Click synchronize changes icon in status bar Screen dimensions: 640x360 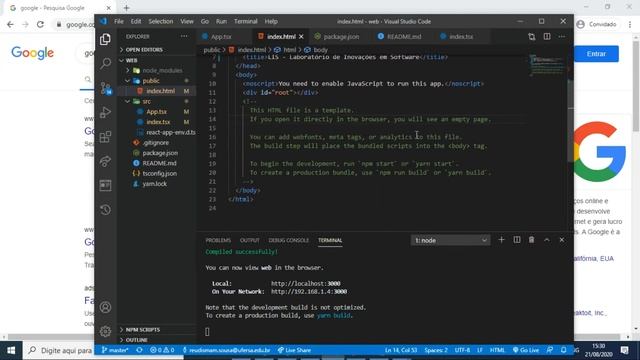click(x=139, y=350)
